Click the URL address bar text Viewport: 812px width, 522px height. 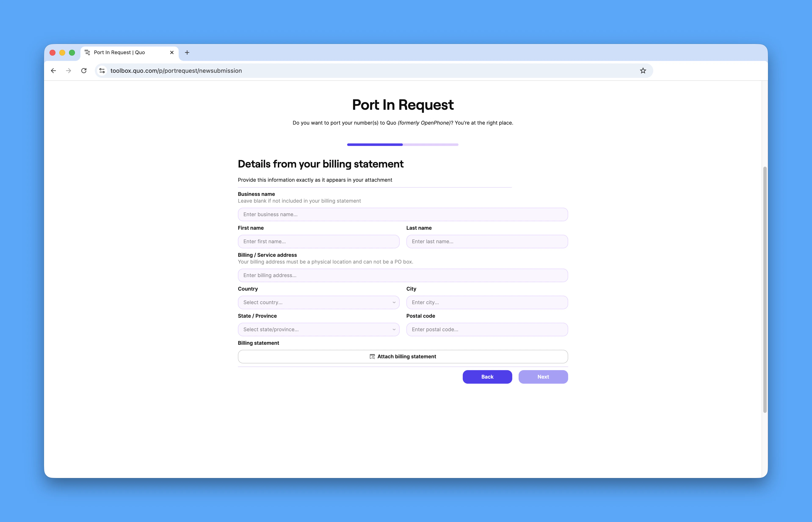click(176, 70)
